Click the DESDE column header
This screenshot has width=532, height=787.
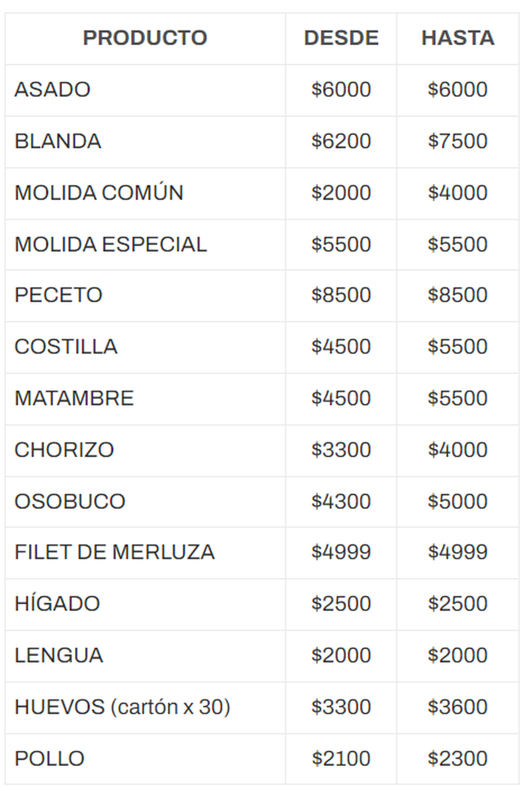[x=341, y=38]
